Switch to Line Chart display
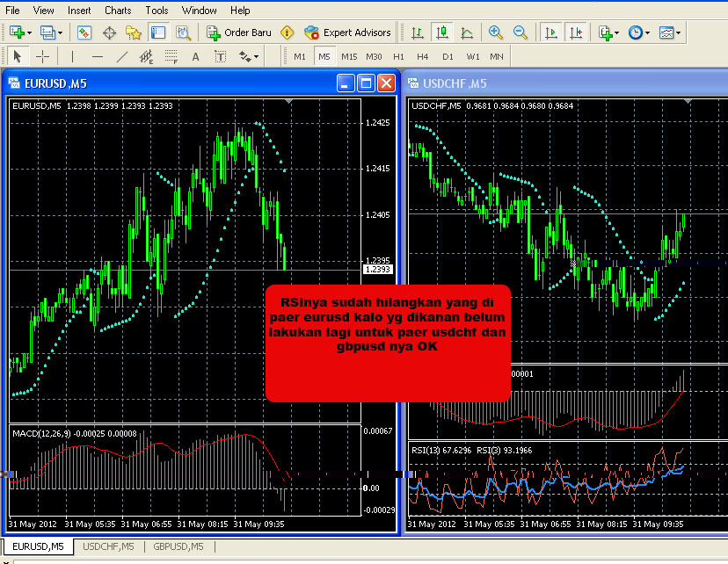The width and height of the screenshot is (728, 564). [467, 33]
